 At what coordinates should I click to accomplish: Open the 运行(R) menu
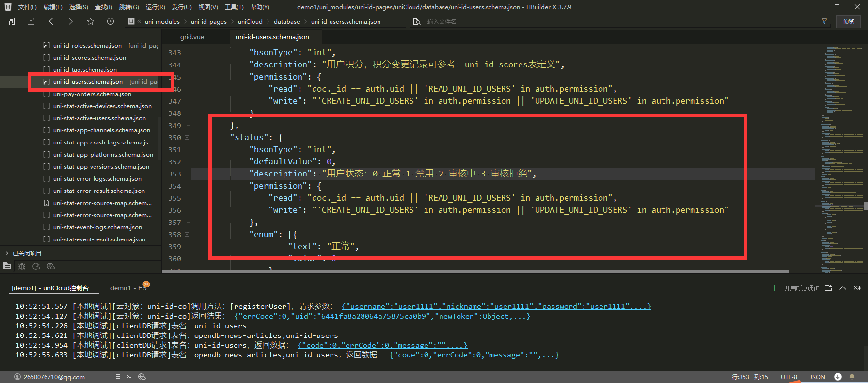click(155, 7)
